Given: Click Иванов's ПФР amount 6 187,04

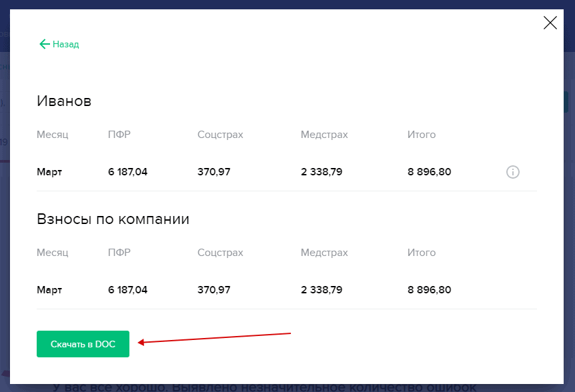Looking at the screenshot, I should point(127,172).
